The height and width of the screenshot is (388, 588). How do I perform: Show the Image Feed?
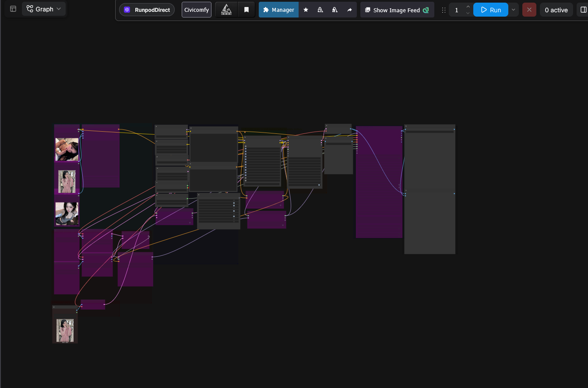tap(397, 10)
